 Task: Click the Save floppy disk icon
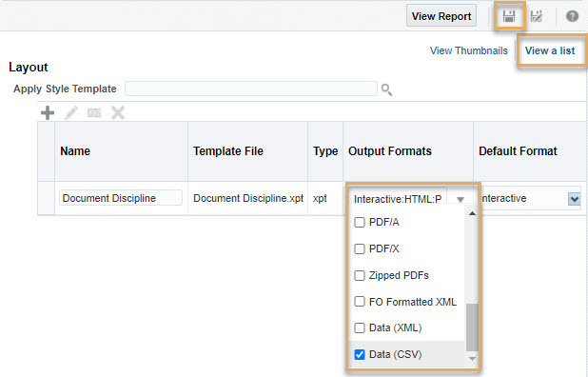pyautogui.click(x=509, y=16)
